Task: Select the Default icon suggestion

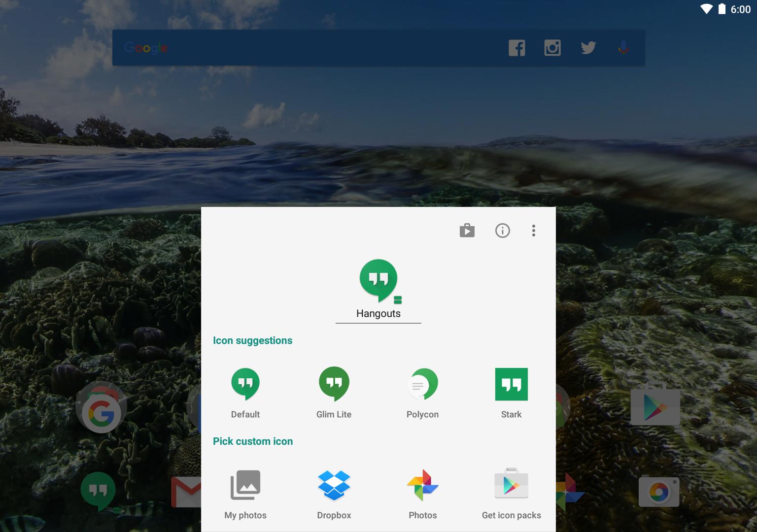Action: [245, 393]
